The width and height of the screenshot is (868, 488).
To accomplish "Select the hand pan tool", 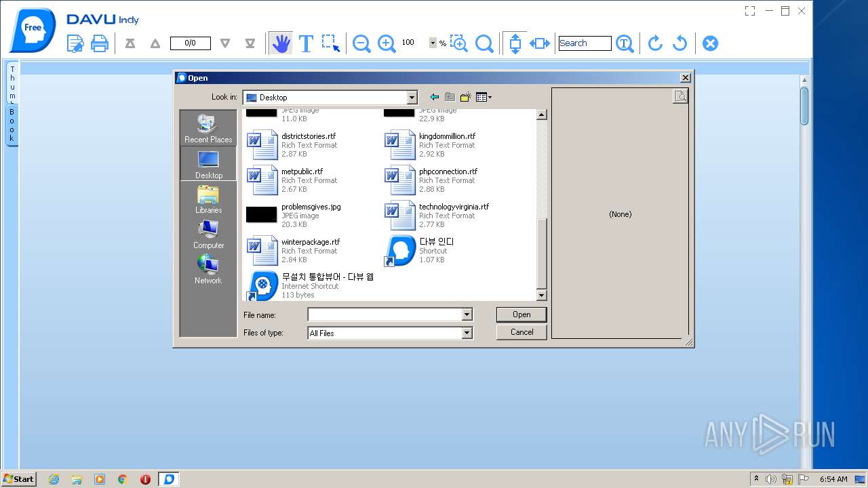I will tap(281, 43).
